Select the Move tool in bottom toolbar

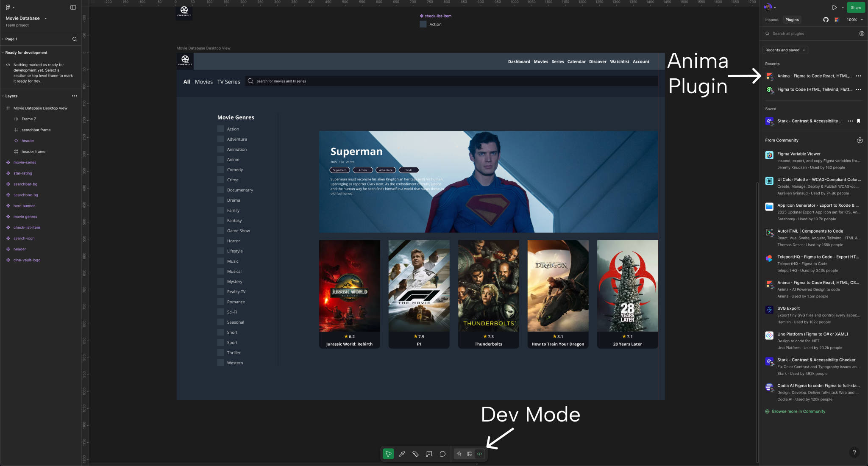click(388, 454)
